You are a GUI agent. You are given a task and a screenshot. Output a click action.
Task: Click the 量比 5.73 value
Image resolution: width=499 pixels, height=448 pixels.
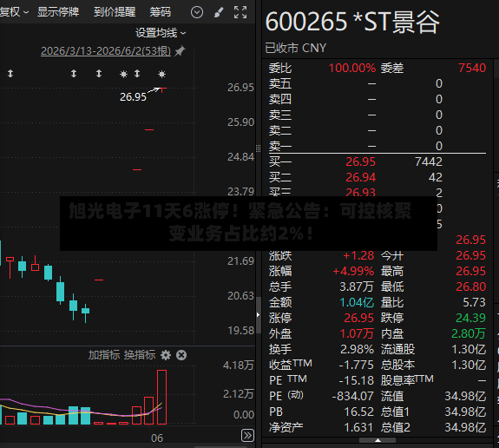[x=474, y=302]
